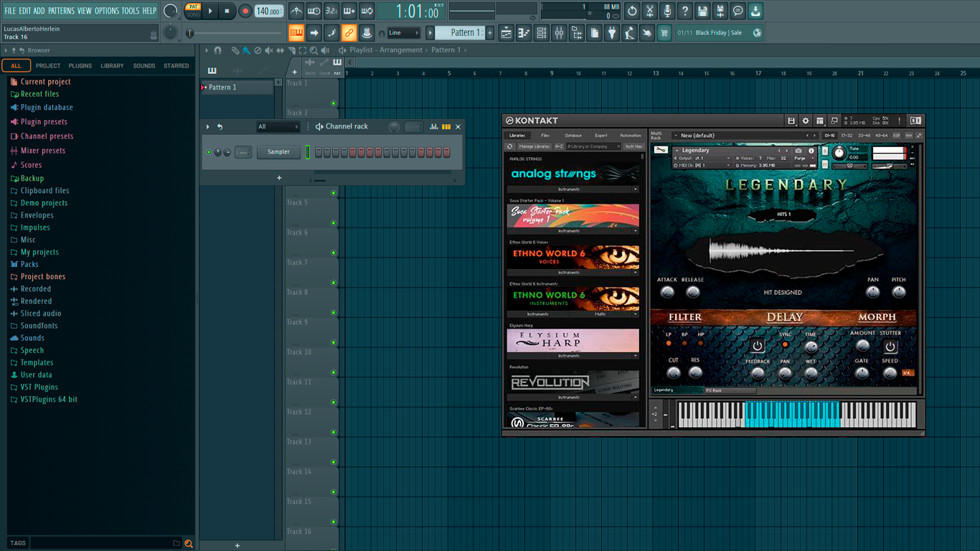Toggle the stutter power button in Legendary
The height and width of the screenshot is (551, 980).
point(890,347)
